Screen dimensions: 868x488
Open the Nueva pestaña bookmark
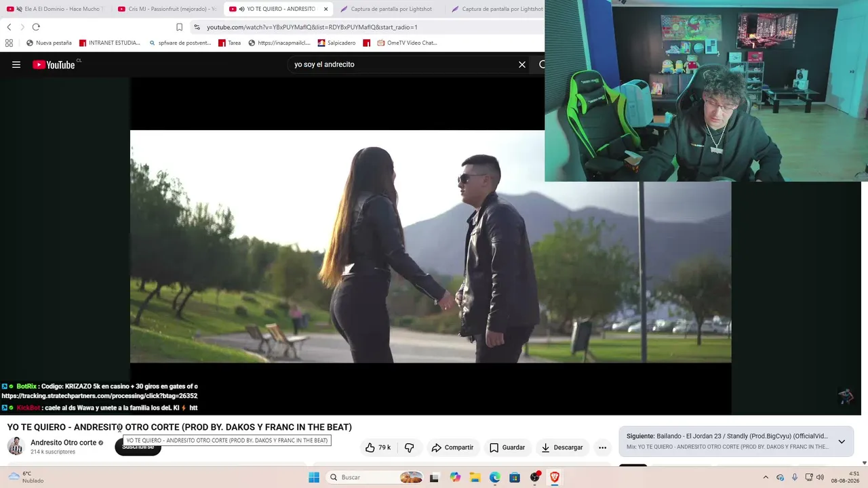pos(49,43)
